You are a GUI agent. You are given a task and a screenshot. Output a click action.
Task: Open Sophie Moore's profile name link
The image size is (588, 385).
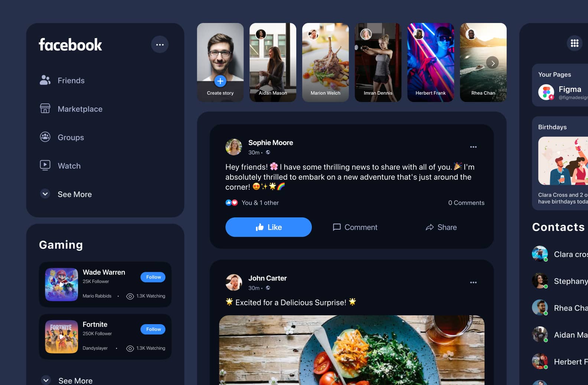pos(271,143)
